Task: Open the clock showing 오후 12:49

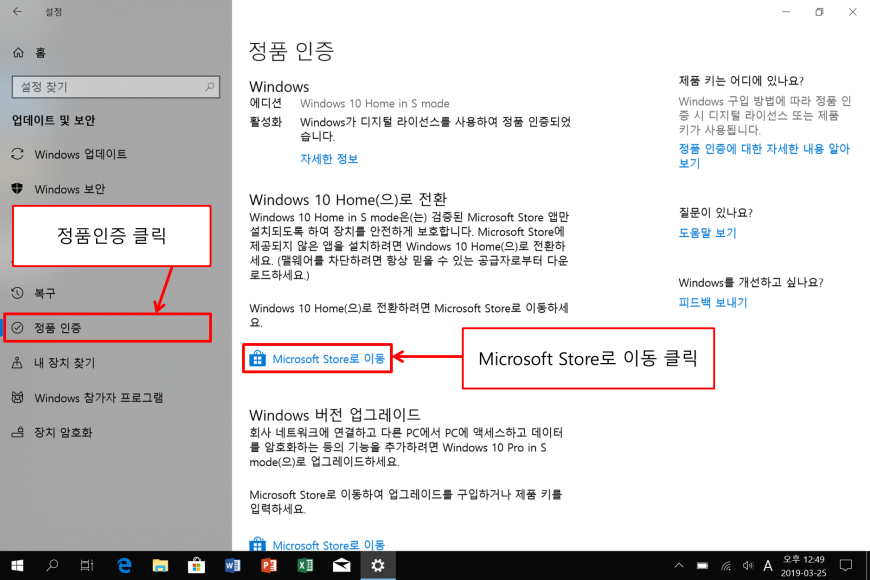Action: click(803, 566)
